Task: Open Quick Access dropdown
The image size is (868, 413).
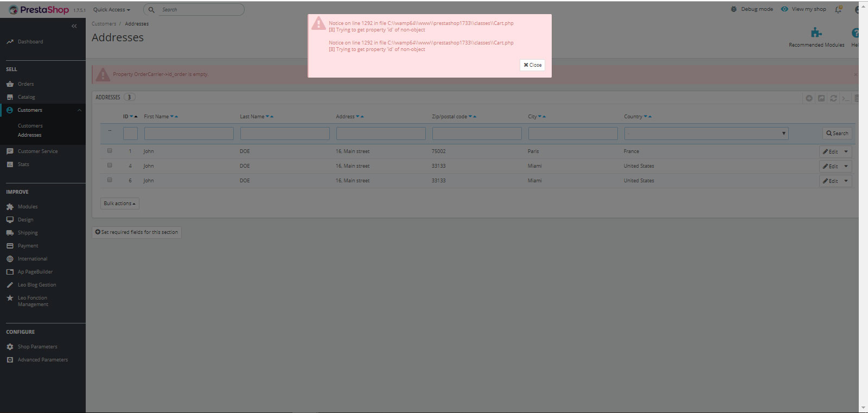Action: coord(112,10)
